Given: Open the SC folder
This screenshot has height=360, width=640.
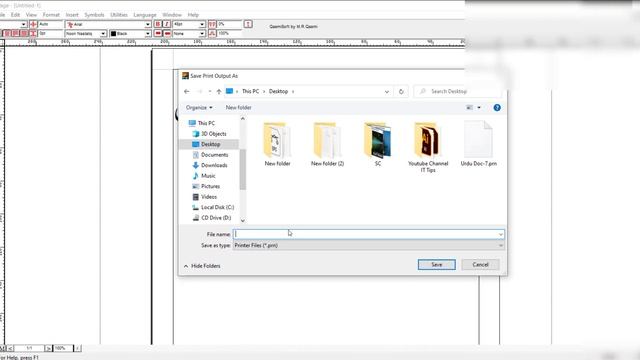Looking at the screenshot, I should [378, 144].
